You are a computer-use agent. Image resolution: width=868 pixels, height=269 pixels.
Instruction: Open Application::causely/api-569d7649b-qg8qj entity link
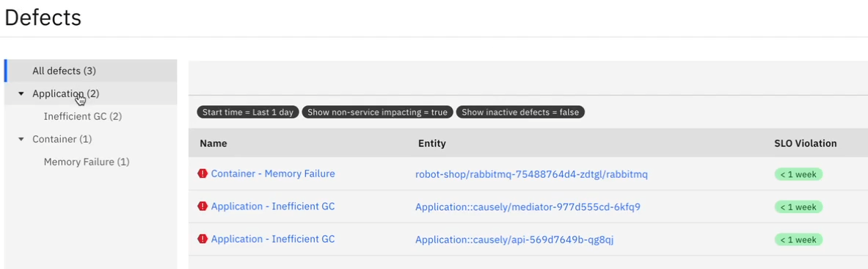tap(514, 240)
